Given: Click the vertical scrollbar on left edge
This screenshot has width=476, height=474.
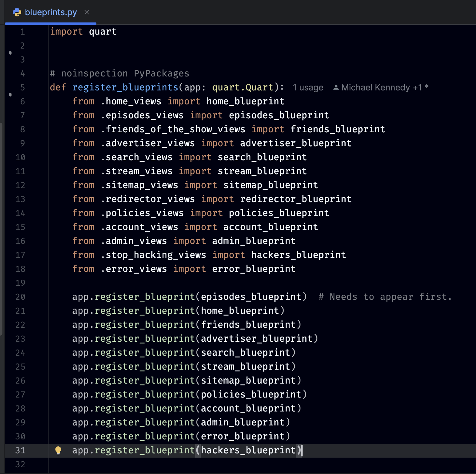Looking at the screenshot, I should click(1, 228).
